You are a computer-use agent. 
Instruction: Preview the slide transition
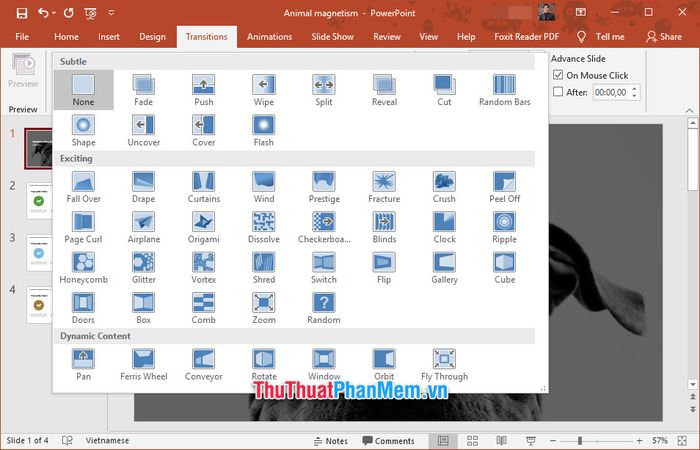click(x=23, y=71)
